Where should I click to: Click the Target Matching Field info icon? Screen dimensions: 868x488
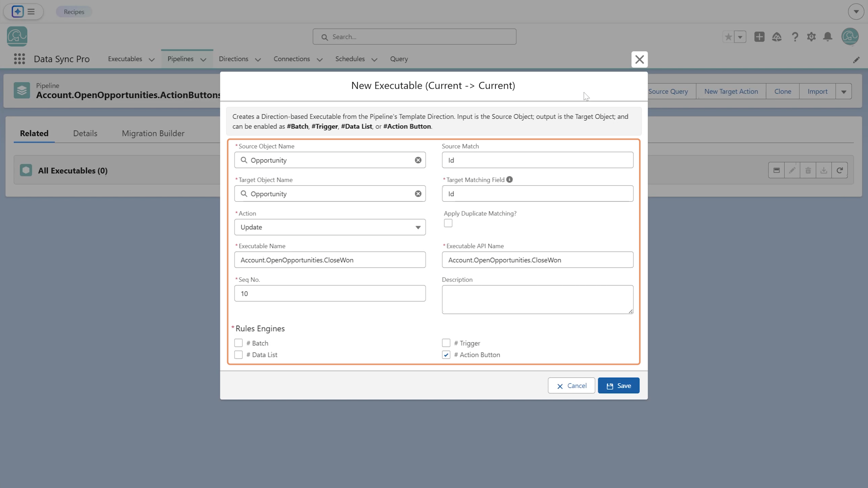coord(509,180)
